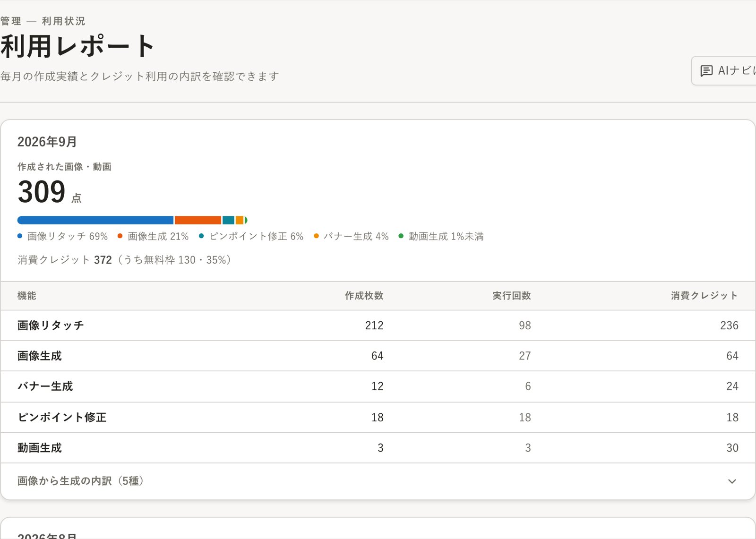Viewport: 756px width, 539px height.
Task: Click 212 in the 画像リタッチ row
Action: point(374,325)
